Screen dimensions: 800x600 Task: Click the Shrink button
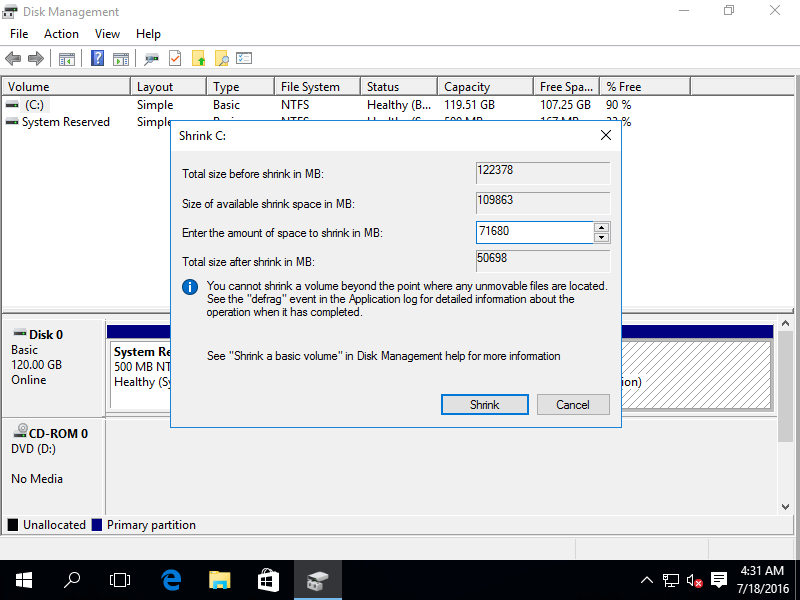485,405
